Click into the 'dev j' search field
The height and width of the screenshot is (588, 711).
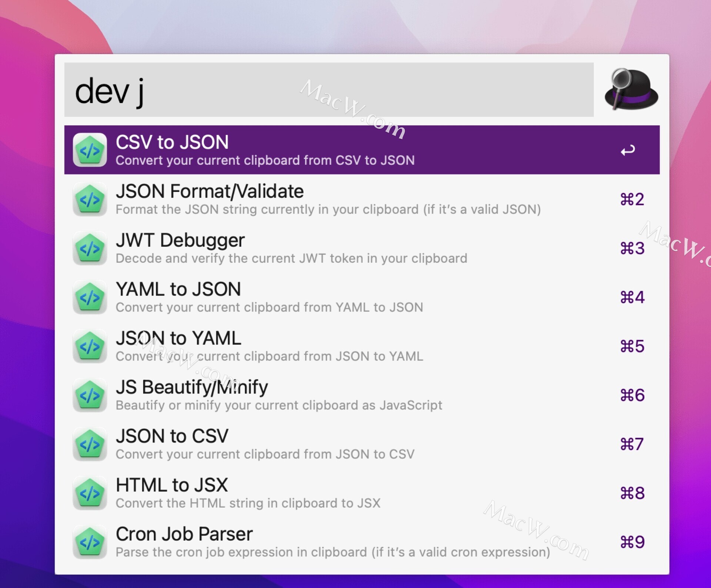tap(329, 90)
